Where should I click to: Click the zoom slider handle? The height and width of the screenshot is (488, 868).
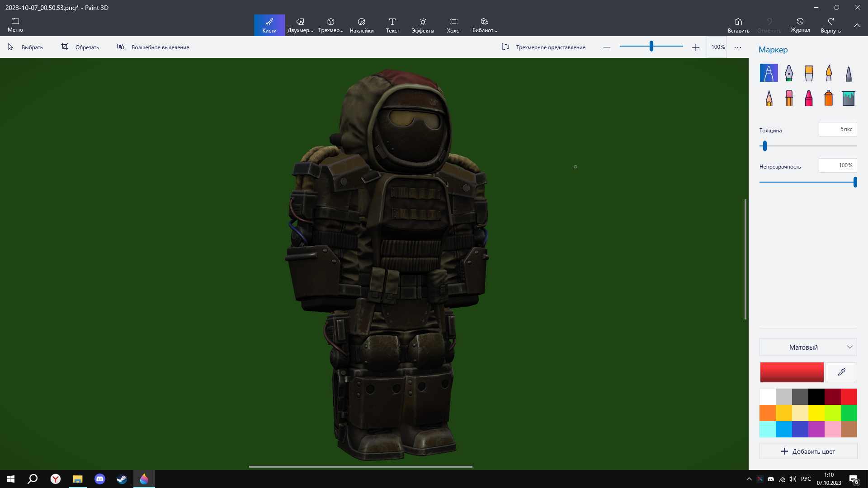point(651,46)
